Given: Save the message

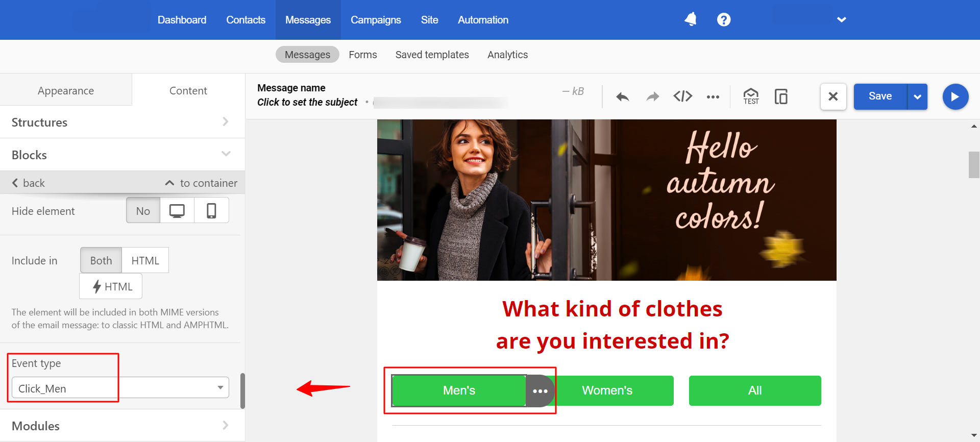Looking at the screenshot, I should coord(880,96).
